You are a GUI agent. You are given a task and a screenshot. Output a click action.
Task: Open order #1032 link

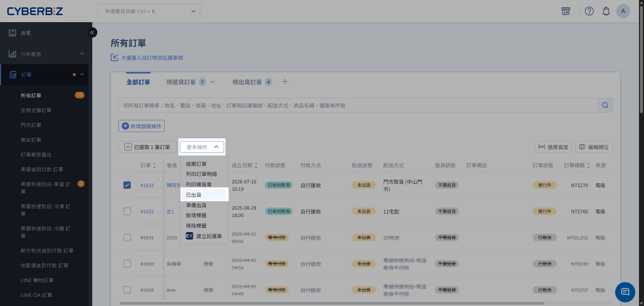pos(147,212)
